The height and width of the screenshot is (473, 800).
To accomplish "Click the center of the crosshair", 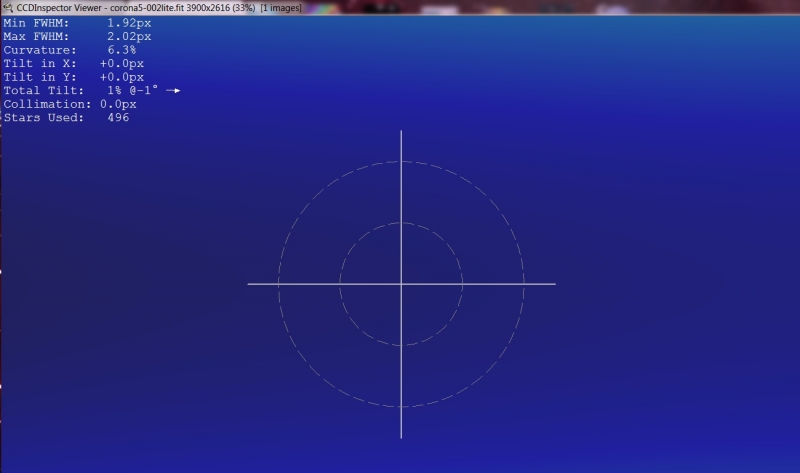I will [401, 284].
